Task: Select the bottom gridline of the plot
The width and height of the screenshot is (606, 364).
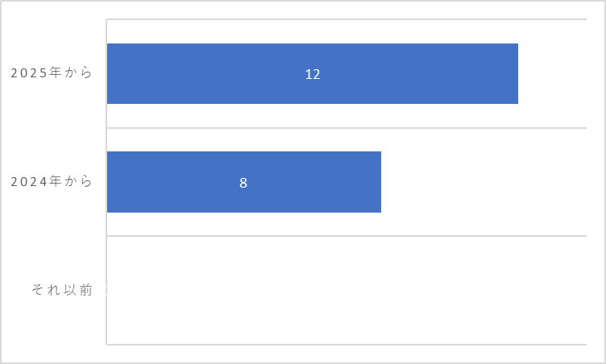Action: [347, 344]
